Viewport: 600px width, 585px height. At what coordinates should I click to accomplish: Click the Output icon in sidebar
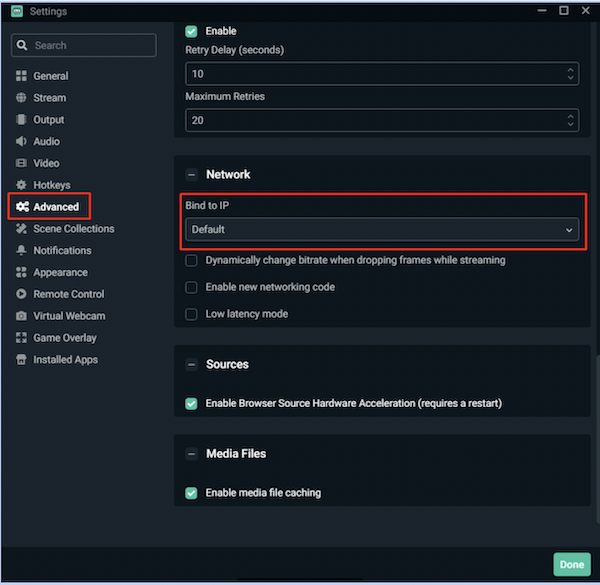21,119
